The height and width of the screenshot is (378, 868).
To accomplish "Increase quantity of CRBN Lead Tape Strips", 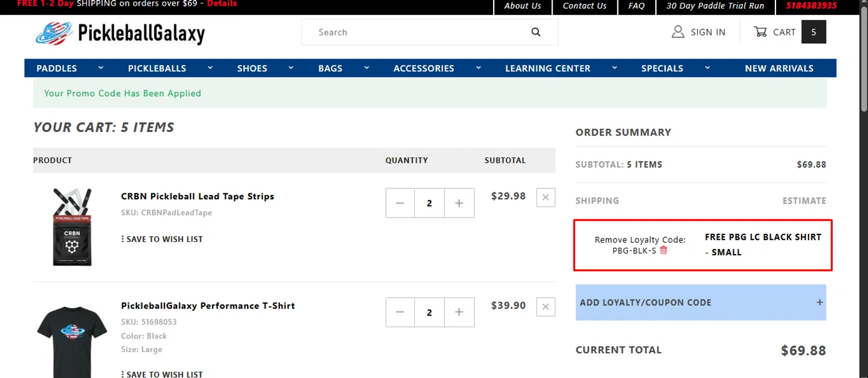I will click(459, 203).
